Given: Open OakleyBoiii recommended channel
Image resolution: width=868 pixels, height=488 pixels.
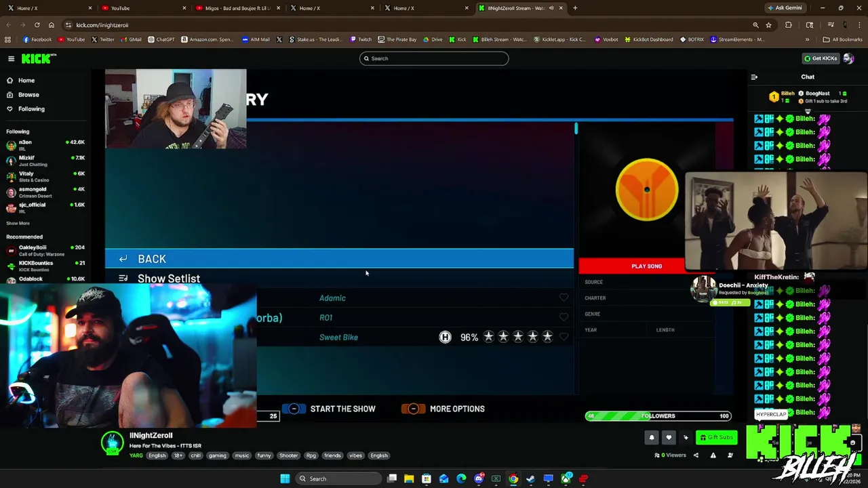Looking at the screenshot, I should point(45,250).
